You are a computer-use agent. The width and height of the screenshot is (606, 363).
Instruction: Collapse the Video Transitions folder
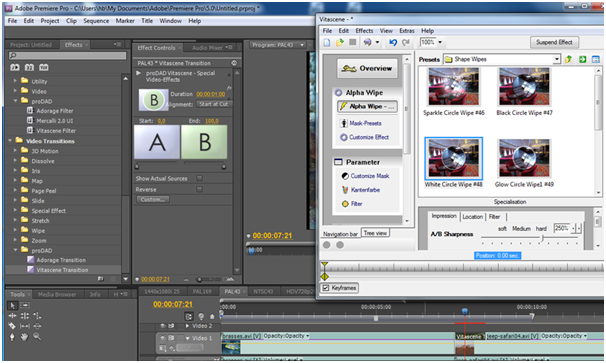click(10, 141)
